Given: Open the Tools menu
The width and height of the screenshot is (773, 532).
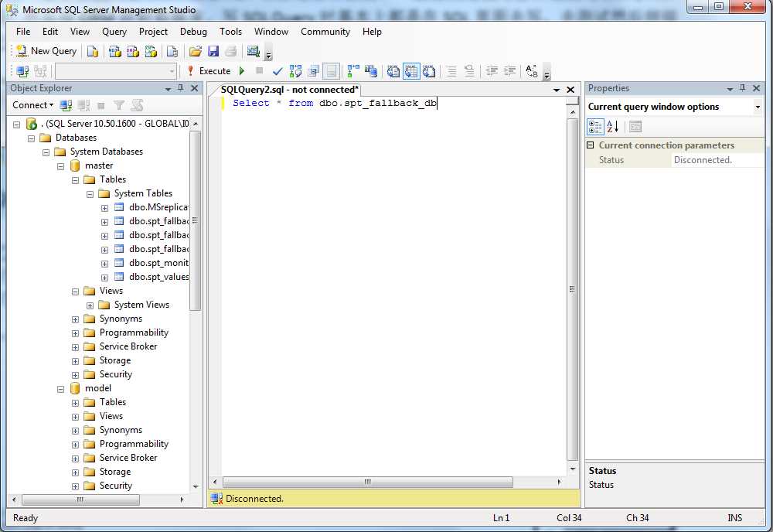Looking at the screenshot, I should pos(230,32).
